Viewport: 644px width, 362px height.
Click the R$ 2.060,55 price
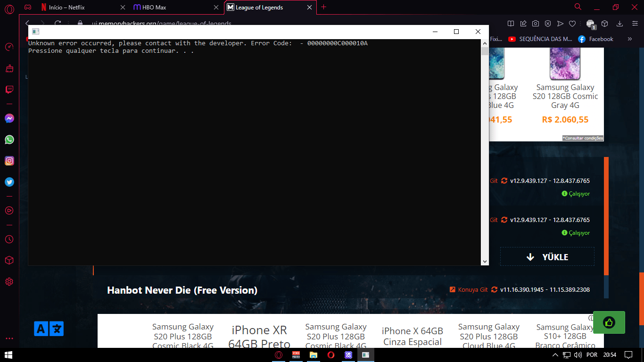[x=565, y=120]
